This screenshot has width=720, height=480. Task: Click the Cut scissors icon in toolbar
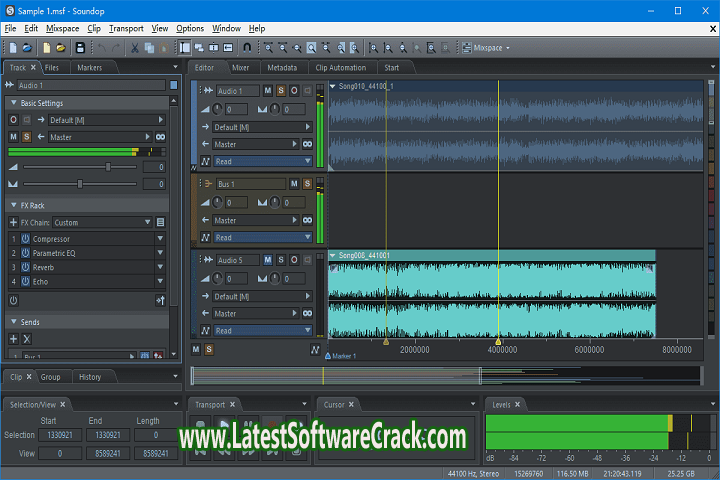coord(135,47)
